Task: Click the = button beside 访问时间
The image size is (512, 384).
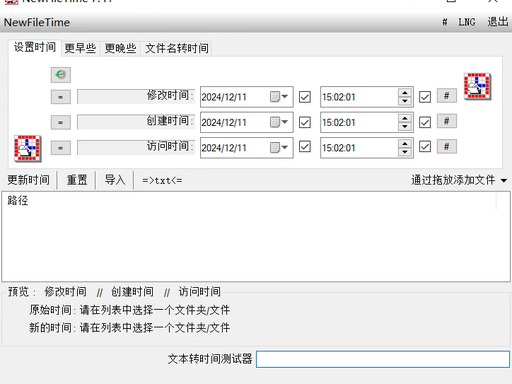Action: 61,148
